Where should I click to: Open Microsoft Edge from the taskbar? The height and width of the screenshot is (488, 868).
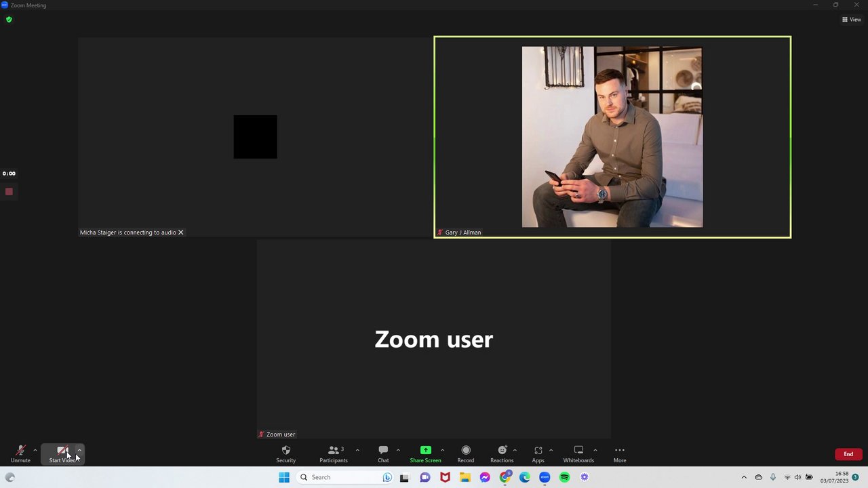tap(525, 477)
